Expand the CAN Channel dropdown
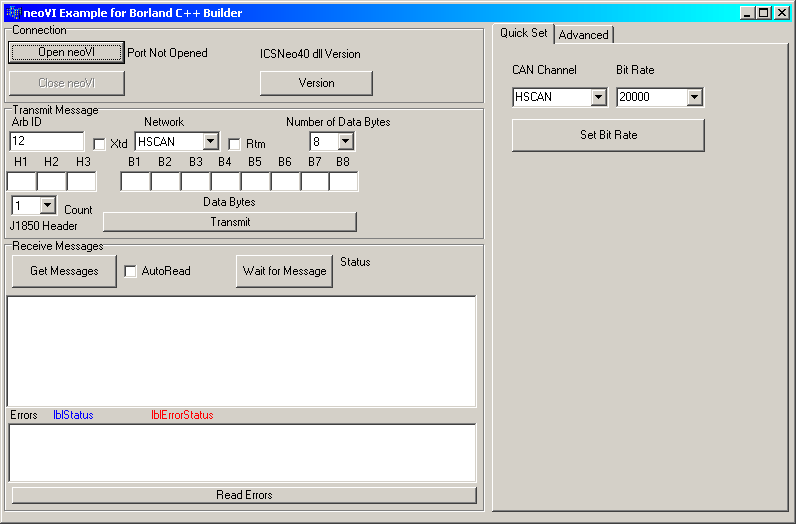 pos(599,96)
